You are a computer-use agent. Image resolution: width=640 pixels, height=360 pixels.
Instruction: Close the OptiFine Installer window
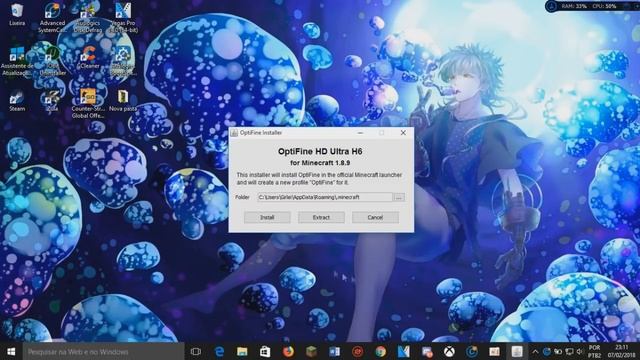point(403,133)
